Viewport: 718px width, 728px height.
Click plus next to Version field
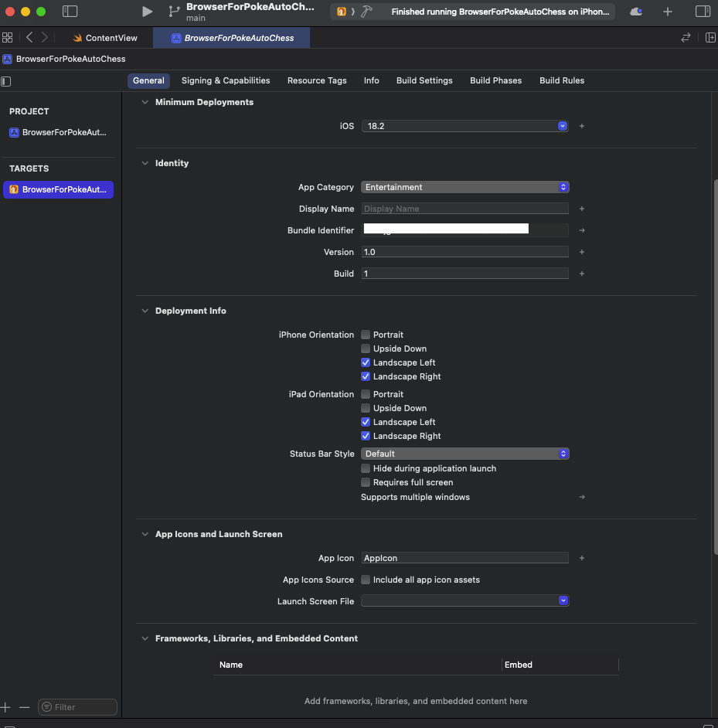click(x=582, y=252)
